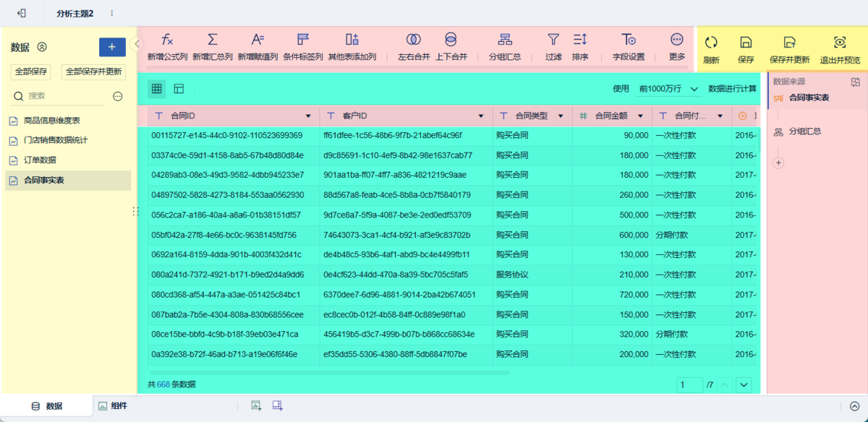The width and height of the screenshot is (868, 422).
Task: Click the 刷新 refresh icon
Action: coord(711,43)
